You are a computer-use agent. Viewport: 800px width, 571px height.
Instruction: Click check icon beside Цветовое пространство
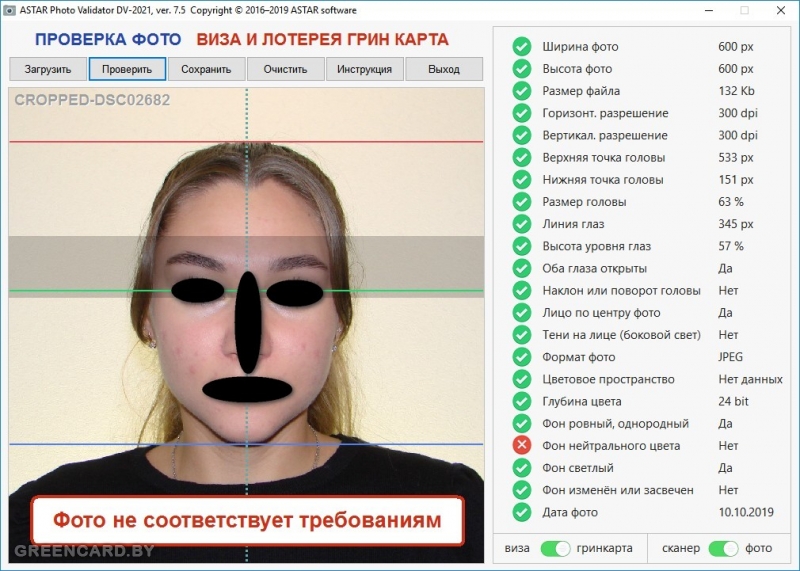click(522, 379)
